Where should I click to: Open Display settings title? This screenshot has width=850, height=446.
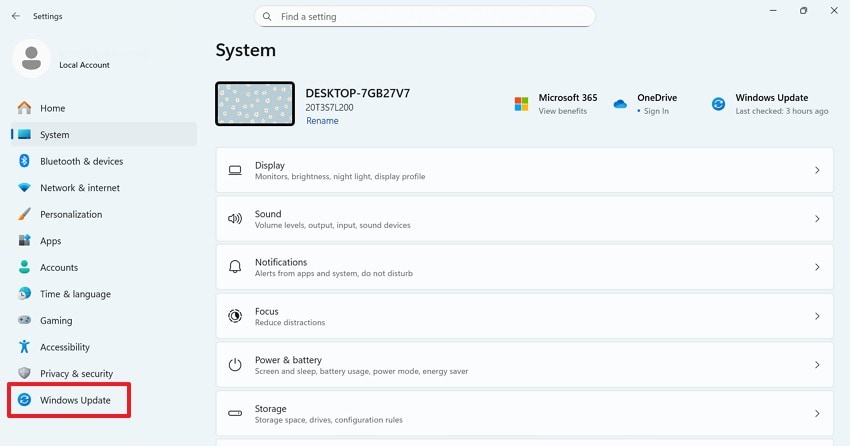[x=269, y=165]
